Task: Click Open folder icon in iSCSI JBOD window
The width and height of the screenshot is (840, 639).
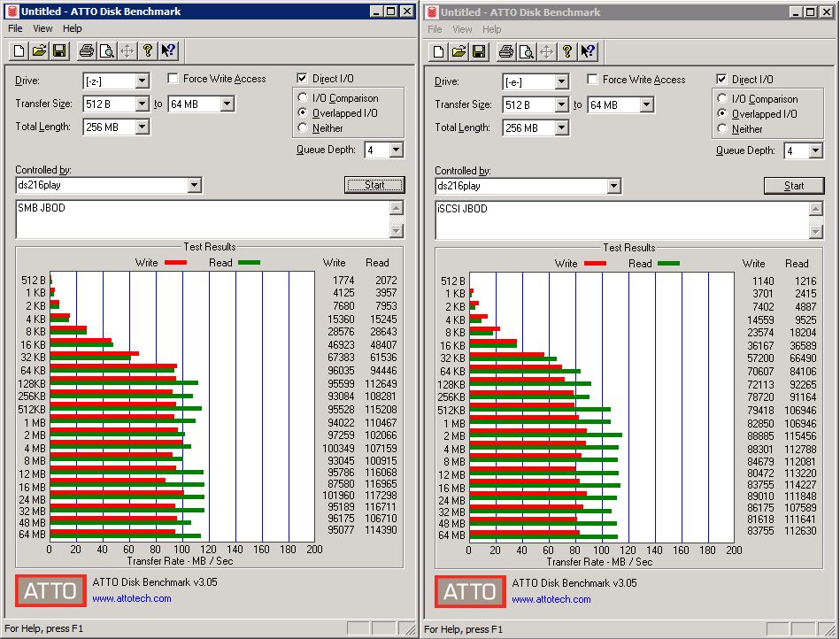Action: (459, 52)
